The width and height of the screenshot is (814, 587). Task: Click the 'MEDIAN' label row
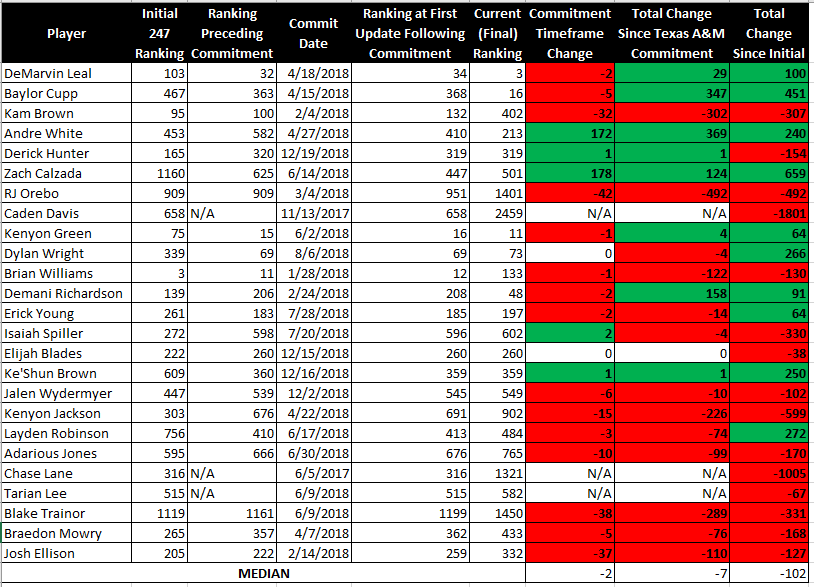(x=264, y=574)
